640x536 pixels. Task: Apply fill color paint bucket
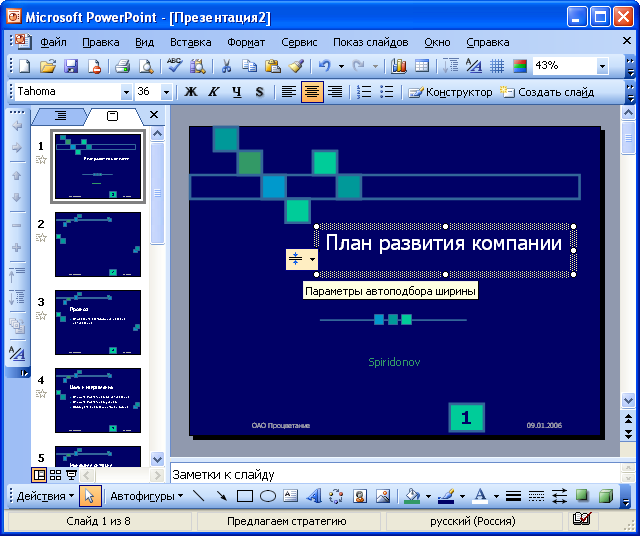[x=412, y=496]
